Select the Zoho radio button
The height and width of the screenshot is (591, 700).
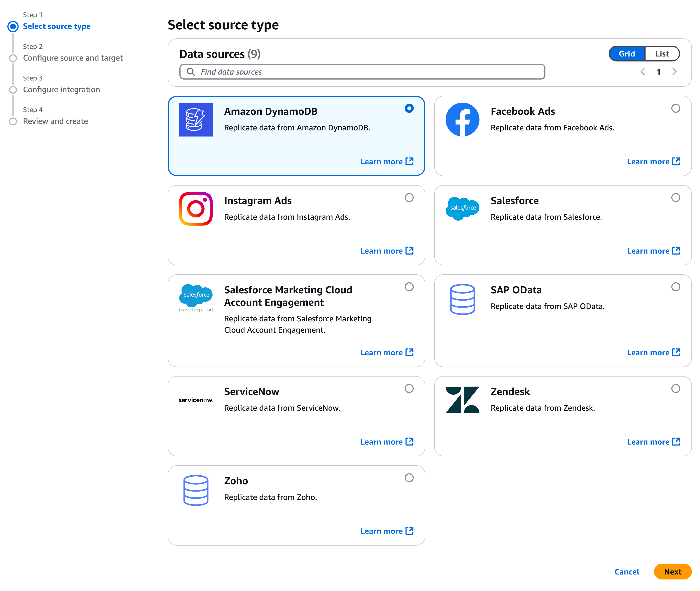[409, 478]
